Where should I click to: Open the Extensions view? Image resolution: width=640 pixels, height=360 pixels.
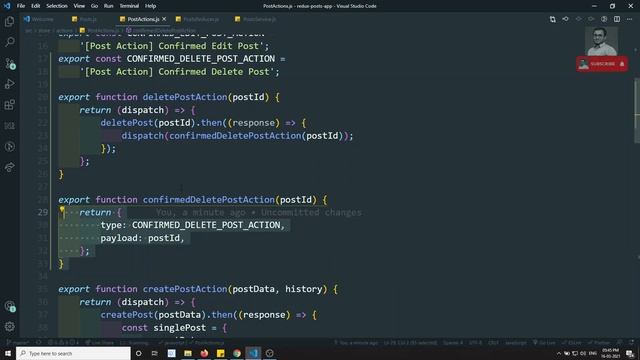coord(9,105)
